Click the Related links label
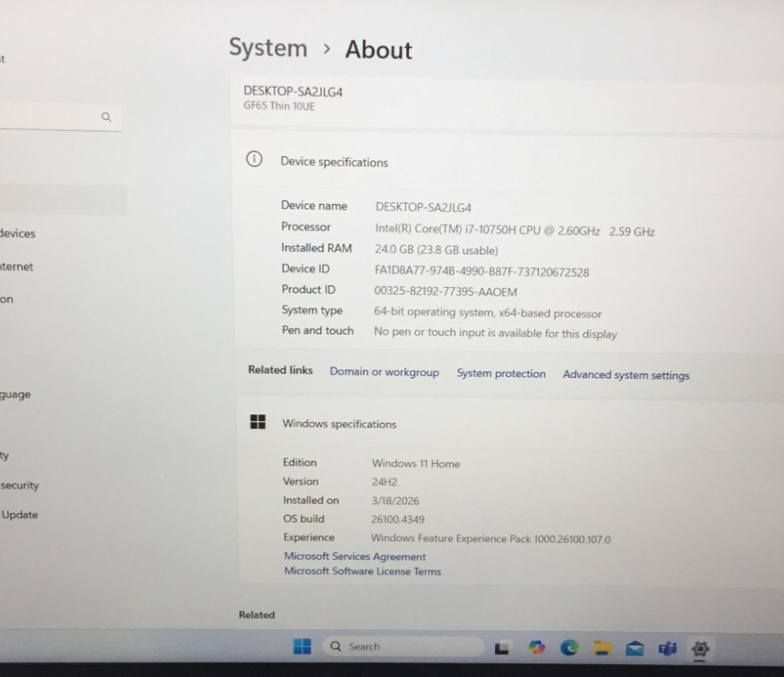Viewport: 784px width, 677px height. click(280, 370)
